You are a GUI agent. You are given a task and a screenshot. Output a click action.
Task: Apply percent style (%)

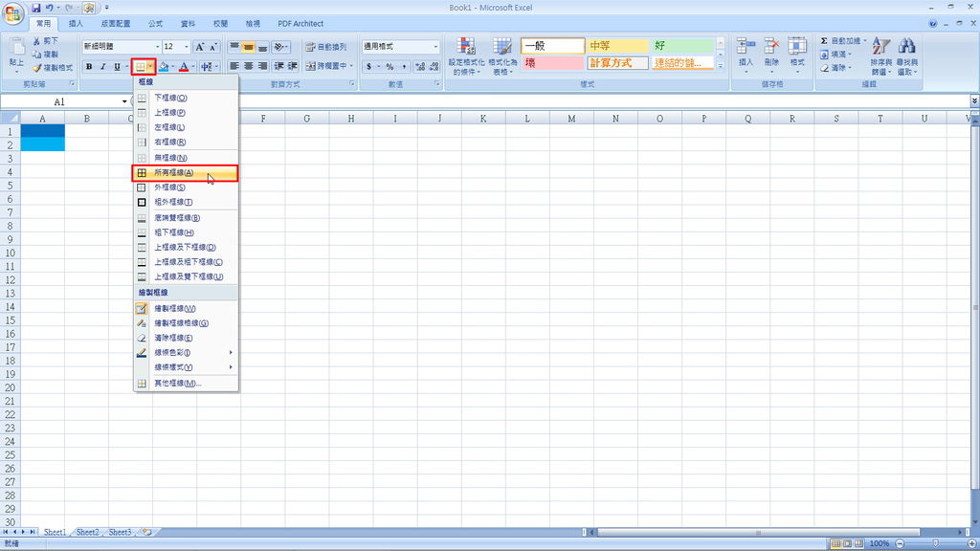390,66
